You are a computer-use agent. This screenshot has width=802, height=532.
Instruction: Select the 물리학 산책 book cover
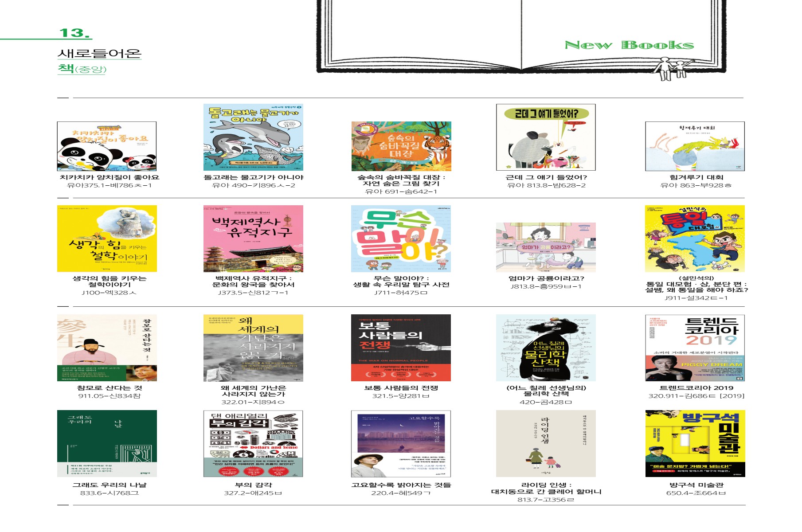pyautogui.click(x=546, y=348)
